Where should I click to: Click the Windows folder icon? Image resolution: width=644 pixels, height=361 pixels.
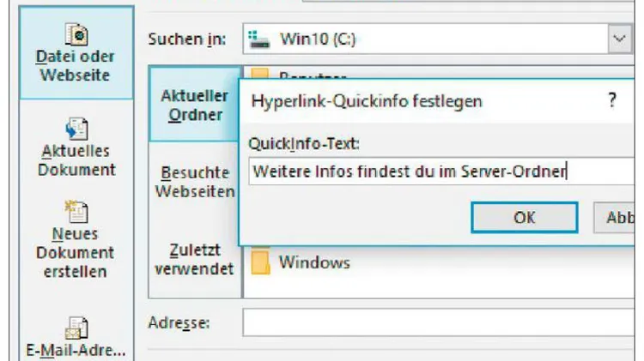261,262
